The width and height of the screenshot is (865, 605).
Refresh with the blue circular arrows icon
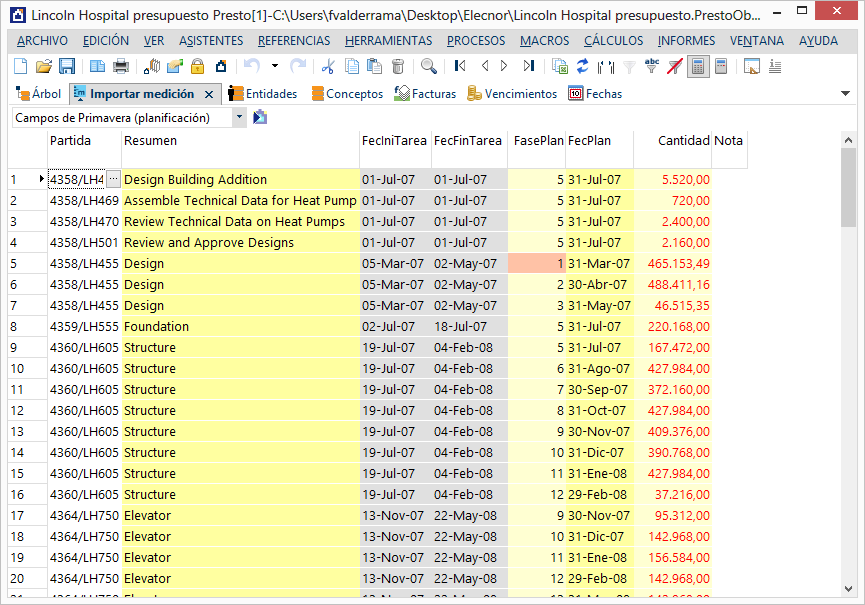click(x=583, y=67)
